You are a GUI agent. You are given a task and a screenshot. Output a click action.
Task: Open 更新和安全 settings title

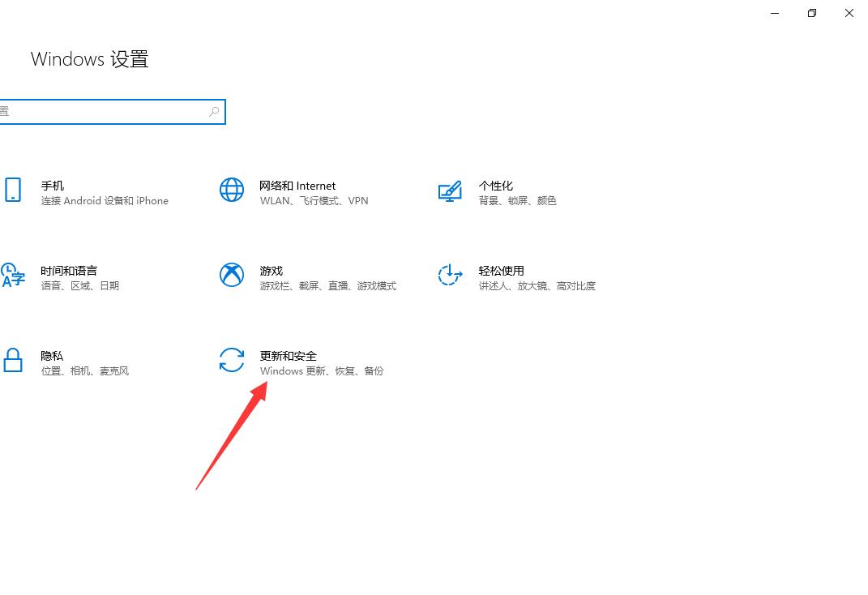[x=288, y=356]
